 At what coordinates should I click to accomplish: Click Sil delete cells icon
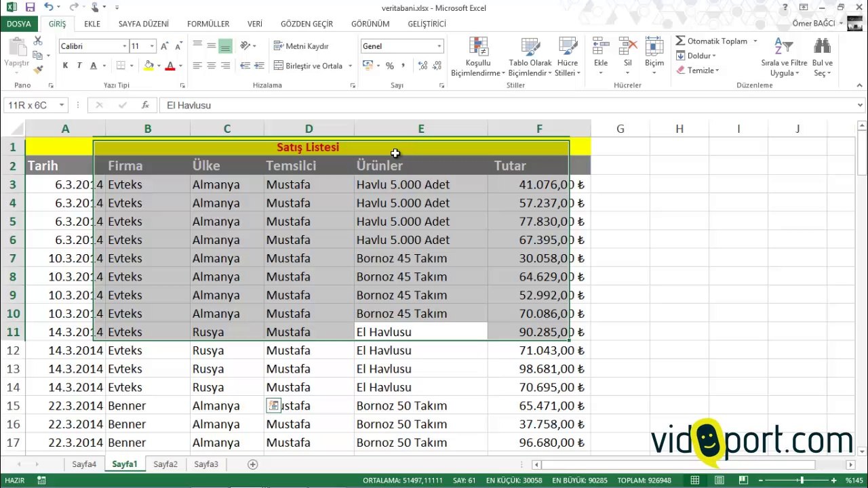point(628,47)
